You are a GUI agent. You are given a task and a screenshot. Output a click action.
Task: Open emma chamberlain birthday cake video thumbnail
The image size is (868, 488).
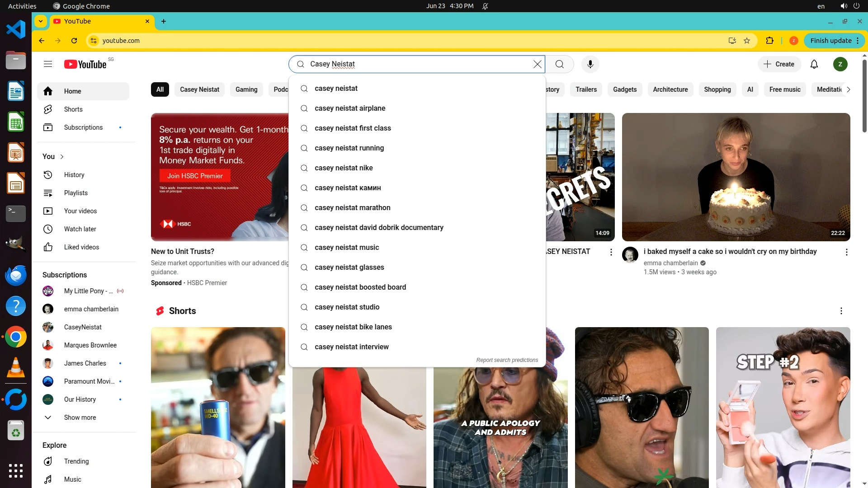[x=736, y=177]
